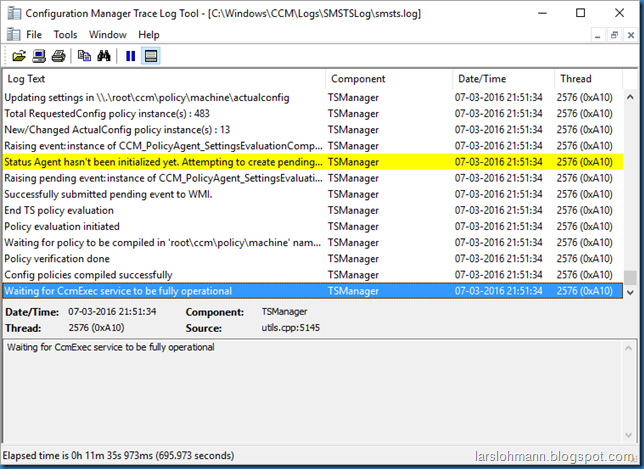Image resolution: width=644 pixels, height=469 pixels.
Task: Open the Help menu
Action: pyautogui.click(x=149, y=34)
